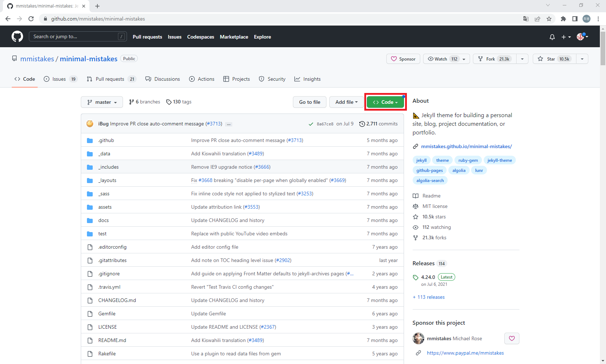Screen dimensions: 606x364
Task: Open the assets folder
Action: point(105,207)
